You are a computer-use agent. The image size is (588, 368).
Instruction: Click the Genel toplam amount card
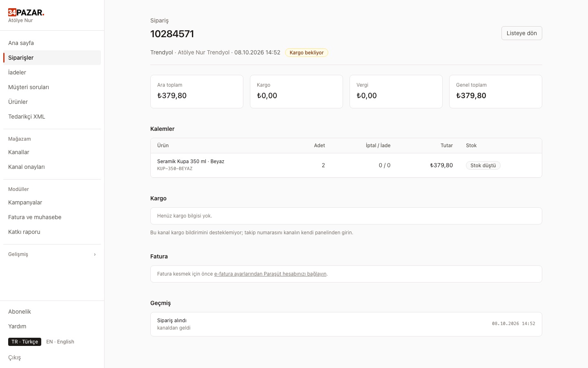point(496,92)
